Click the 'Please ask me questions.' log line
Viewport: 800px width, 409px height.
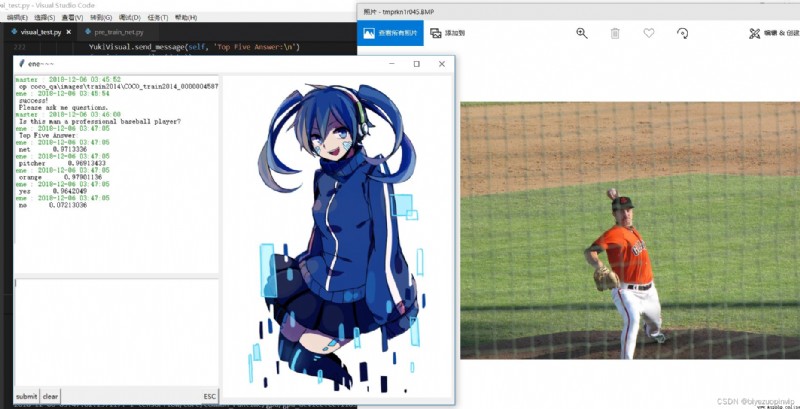click(63, 108)
